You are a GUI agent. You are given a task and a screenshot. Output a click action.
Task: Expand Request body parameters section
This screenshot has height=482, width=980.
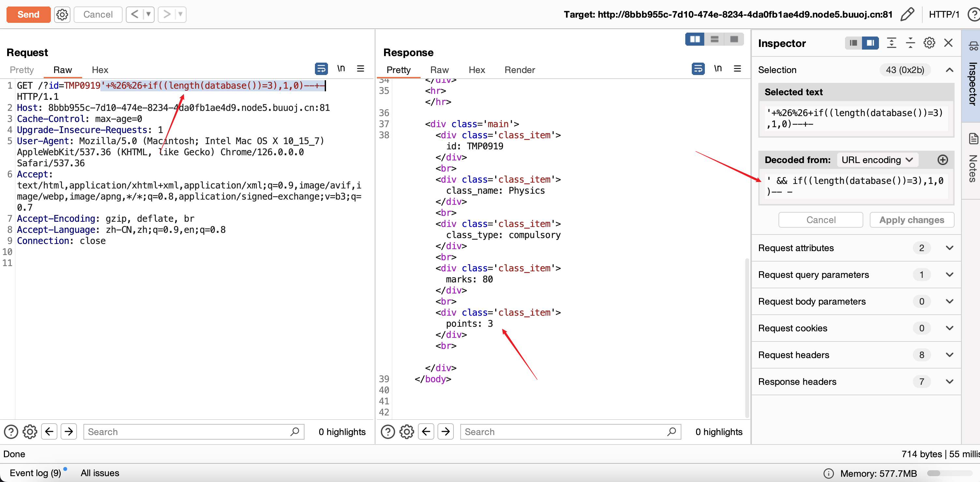pyautogui.click(x=856, y=301)
